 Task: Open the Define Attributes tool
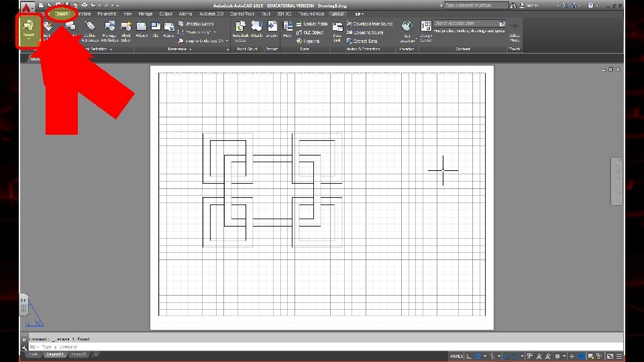(89, 32)
